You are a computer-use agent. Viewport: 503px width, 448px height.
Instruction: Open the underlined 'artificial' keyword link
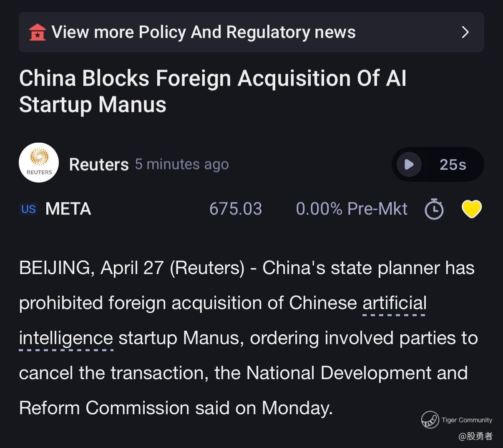tap(395, 303)
